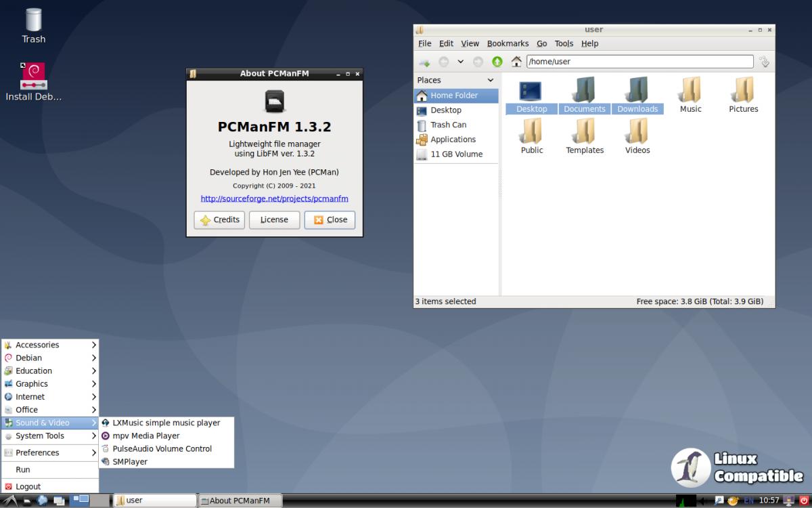This screenshot has width=812, height=508.
Task: Click the web browser launcher in taskbar
Action: (x=43, y=501)
